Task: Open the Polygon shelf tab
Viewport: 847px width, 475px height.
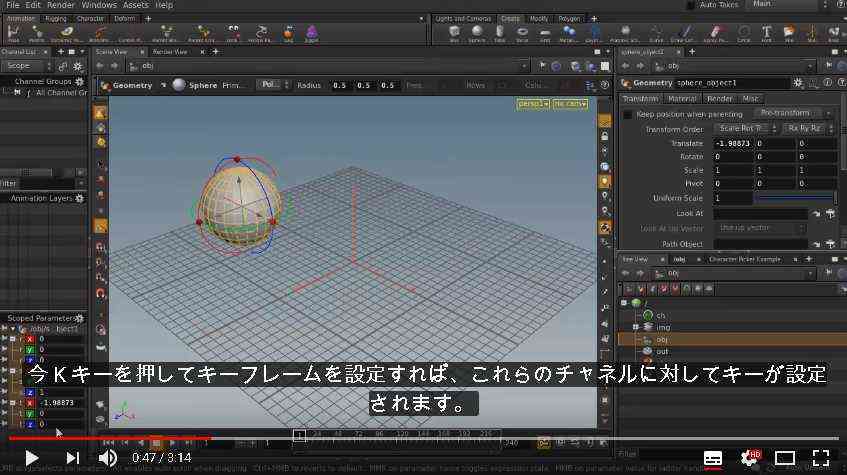Action: (569, 18)
